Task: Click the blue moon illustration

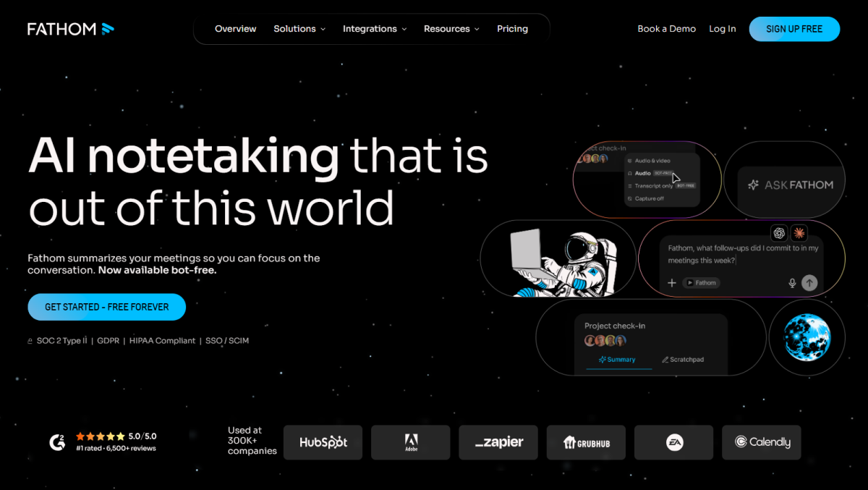Action: pos(807,338)
